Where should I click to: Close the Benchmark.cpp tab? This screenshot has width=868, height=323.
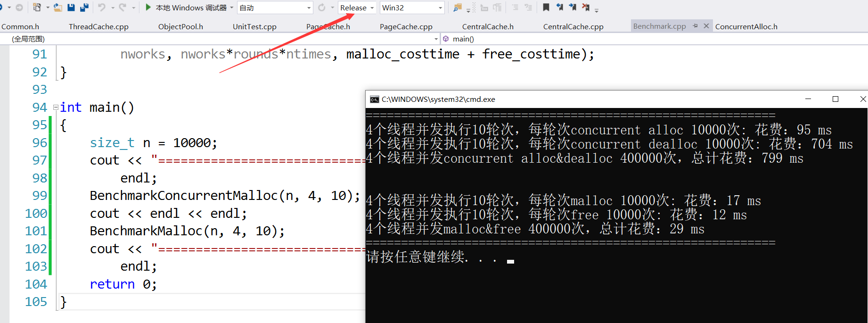[706, 26]
